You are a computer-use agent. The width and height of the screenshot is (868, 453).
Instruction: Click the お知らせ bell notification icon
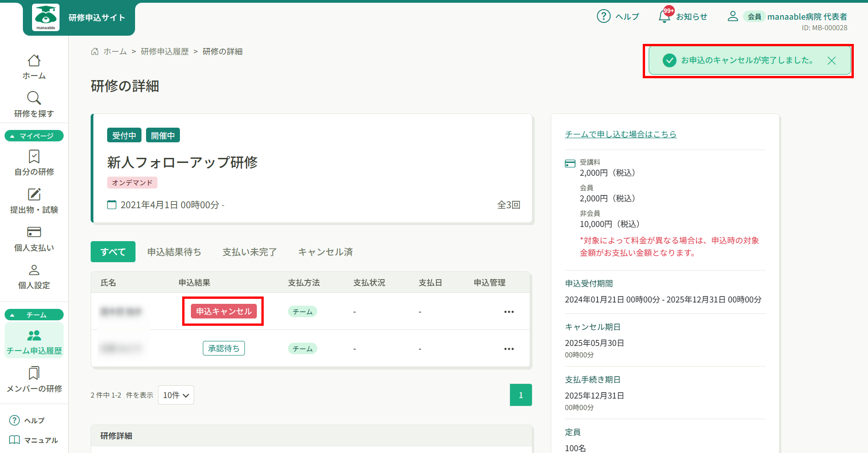(664, 16)
